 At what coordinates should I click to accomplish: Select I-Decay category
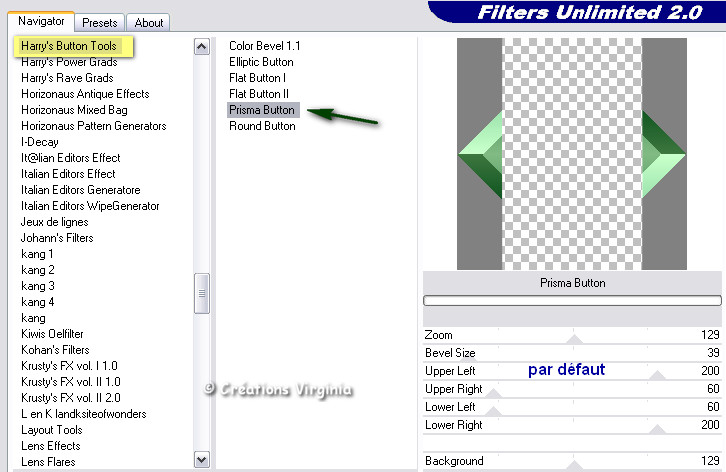40,142
